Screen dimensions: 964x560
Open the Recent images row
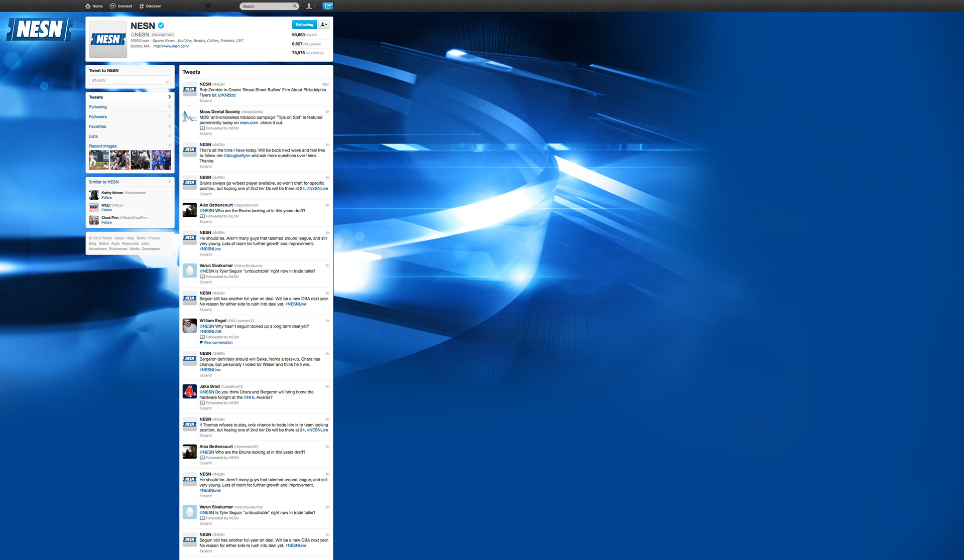[130, 146]
